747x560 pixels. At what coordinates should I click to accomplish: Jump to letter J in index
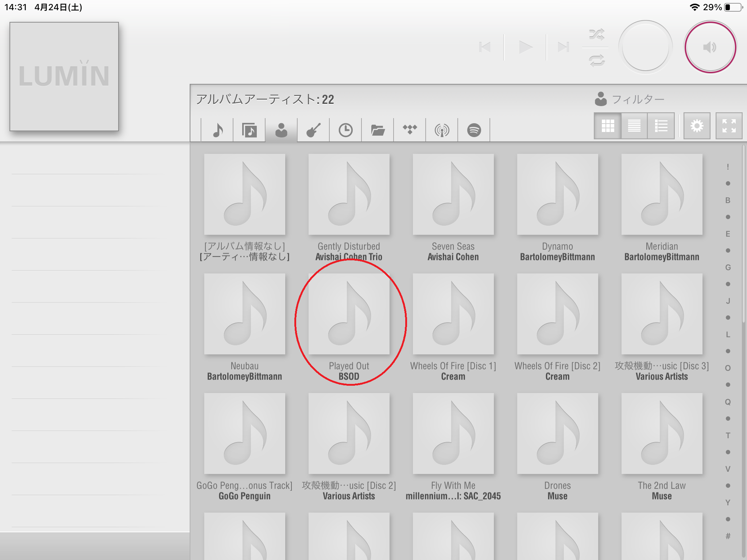point(728,301)
